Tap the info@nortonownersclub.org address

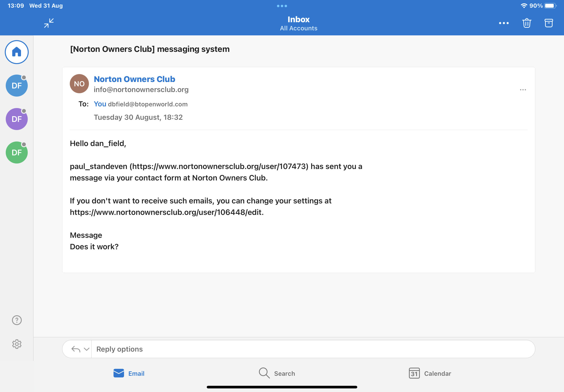[141, 90]
